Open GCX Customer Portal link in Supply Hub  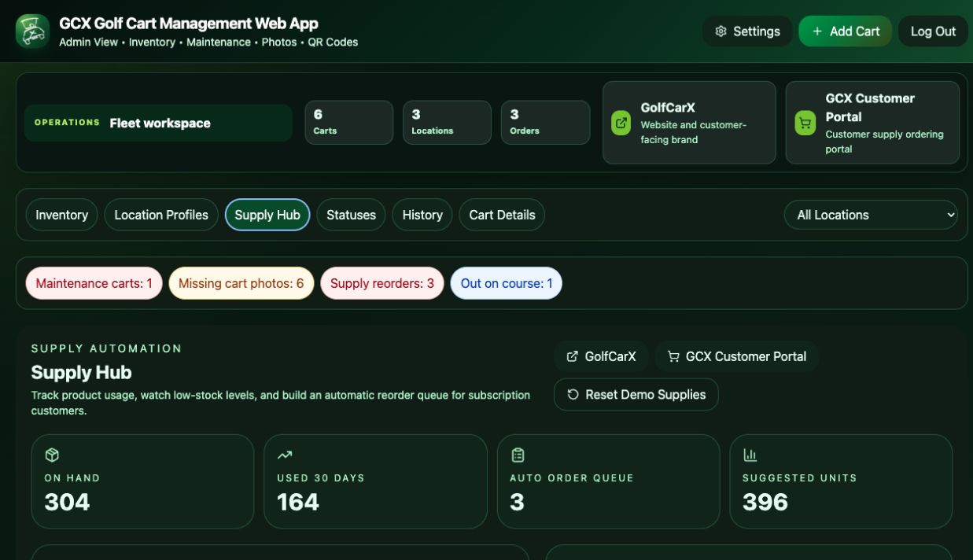(x=737, y=356)
